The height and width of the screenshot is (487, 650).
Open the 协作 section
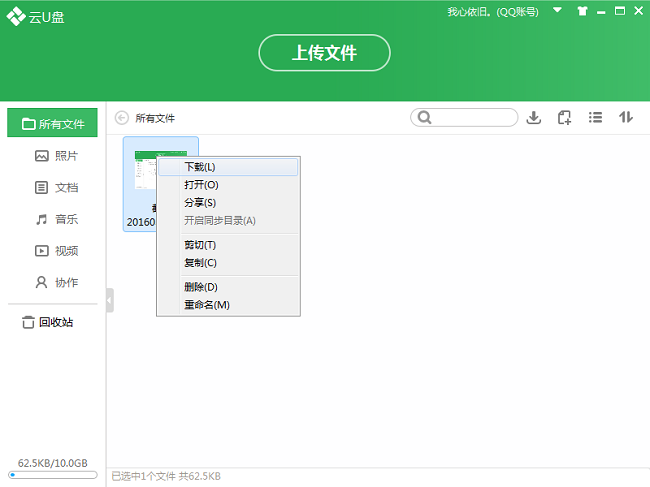[x=56, y=282]
